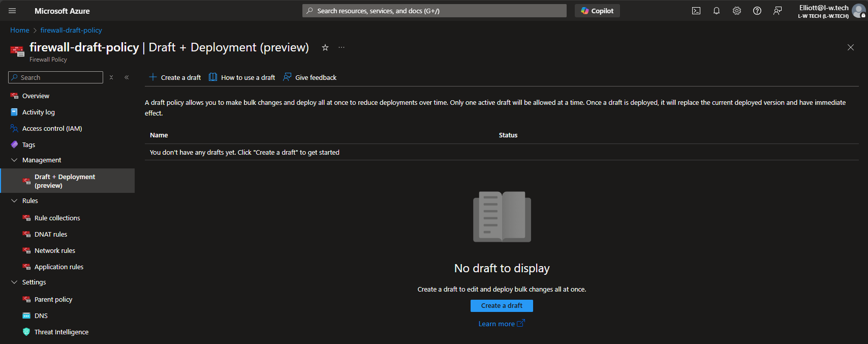Click Create a draft in the toolbar
This screenshot has height=344, width=868.
coord(175,77)
